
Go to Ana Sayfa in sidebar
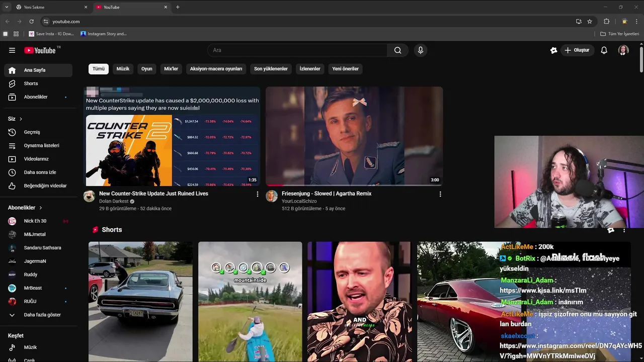pyautogui.click(x=38, y=70)
